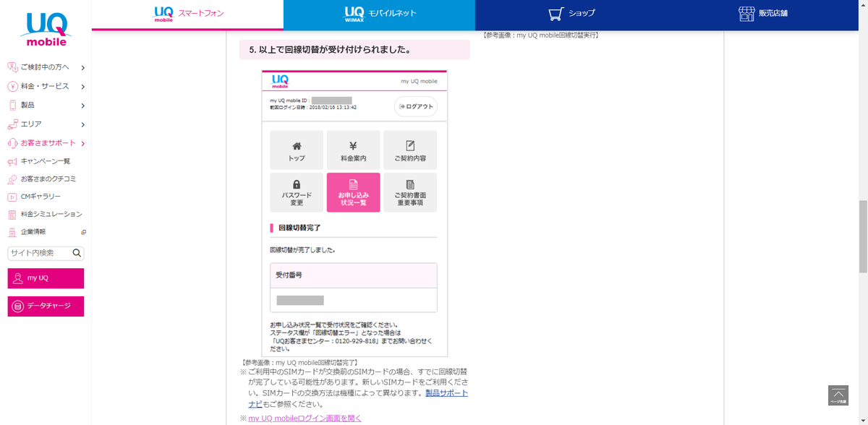Switch to the モバイルネット WiMAX tab
This screenshot has height=425, width=868.
click(379, 14)
